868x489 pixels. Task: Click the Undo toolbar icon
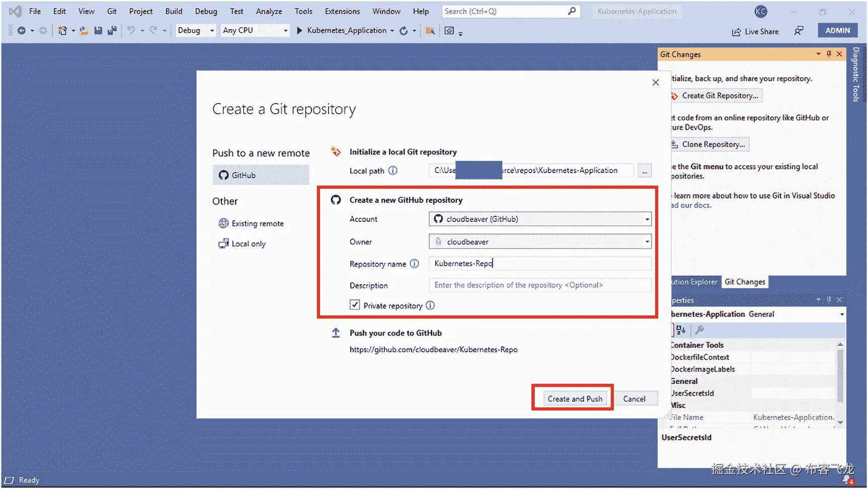pos(131,31)
